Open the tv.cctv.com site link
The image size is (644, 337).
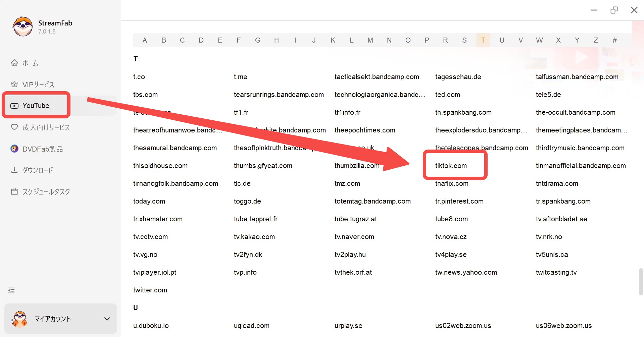point(150,237)
